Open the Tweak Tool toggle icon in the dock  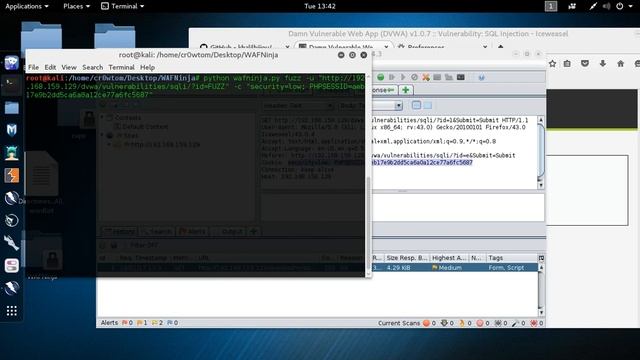click(11, 266)
